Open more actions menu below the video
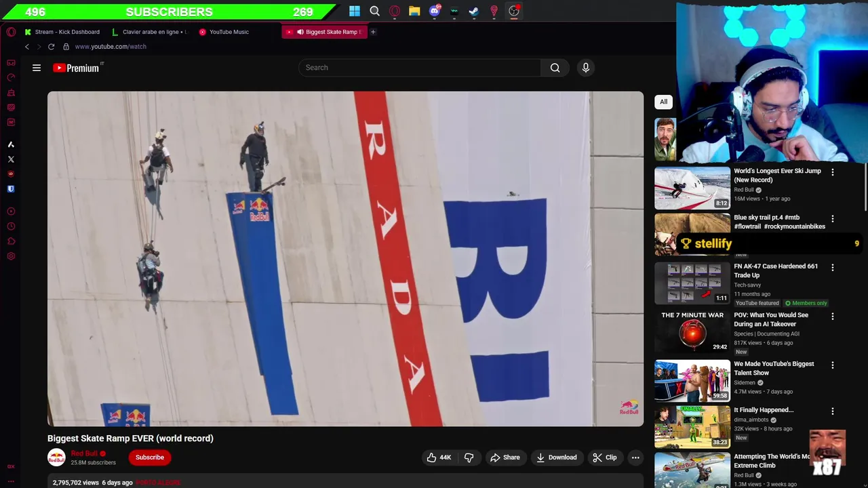Viewport: 868px width, 488px height. pyautogui.click(x=635, y=457)
